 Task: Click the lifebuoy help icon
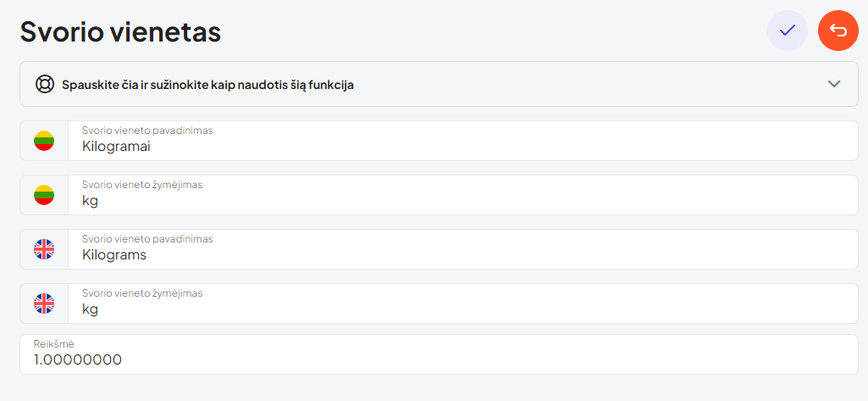pos(44,84)
